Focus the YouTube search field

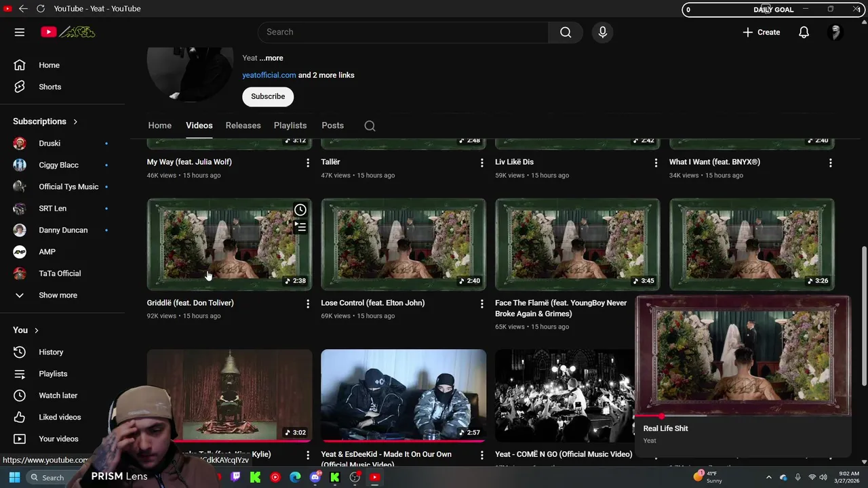[403, 32]
